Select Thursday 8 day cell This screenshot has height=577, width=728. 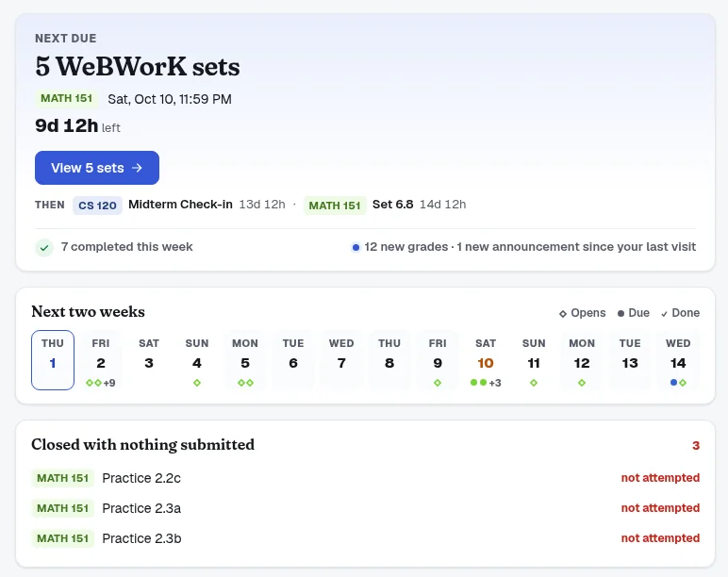point(389,360)
